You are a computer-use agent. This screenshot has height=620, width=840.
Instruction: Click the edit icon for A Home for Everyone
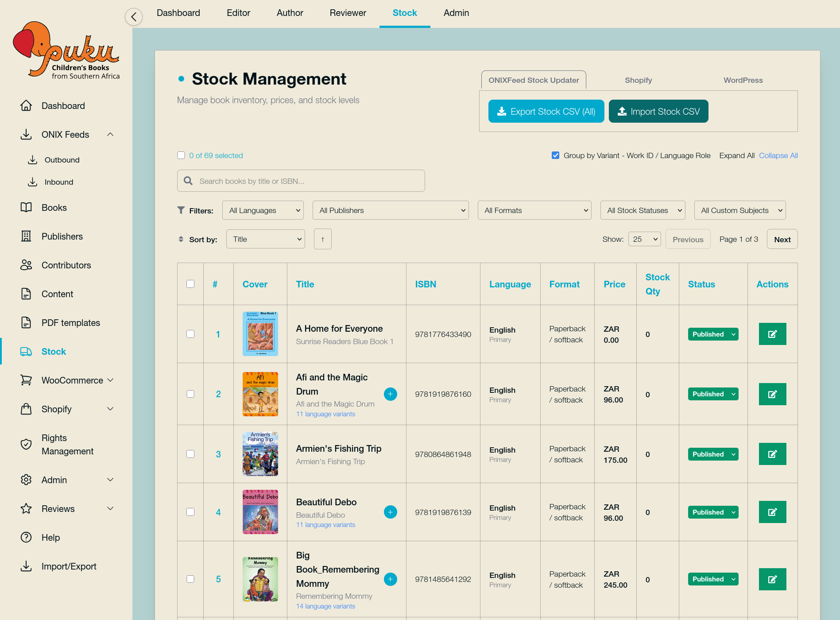tap(772, 334)
